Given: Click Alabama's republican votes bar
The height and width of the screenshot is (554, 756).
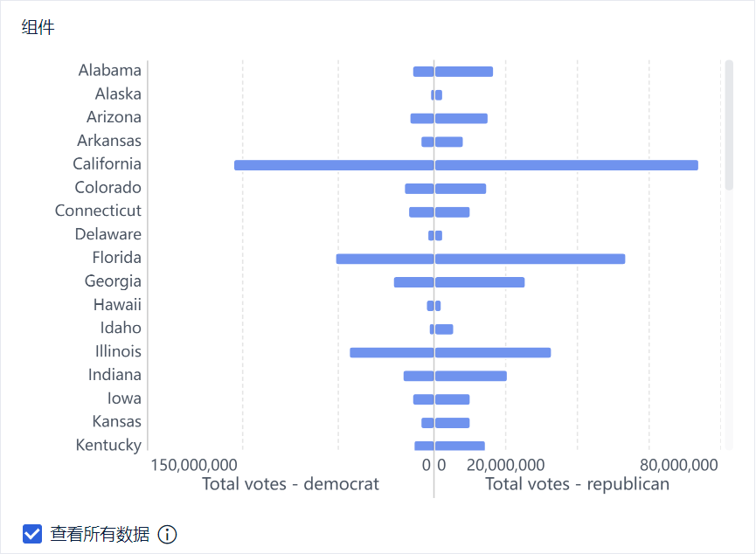Looking at the screenshot, I should (464, 72).
